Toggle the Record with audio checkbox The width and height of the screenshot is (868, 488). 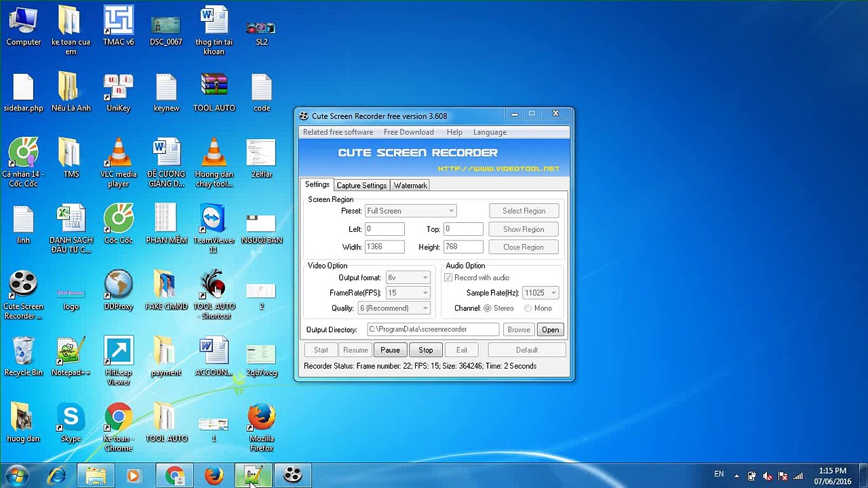[448, 278]
